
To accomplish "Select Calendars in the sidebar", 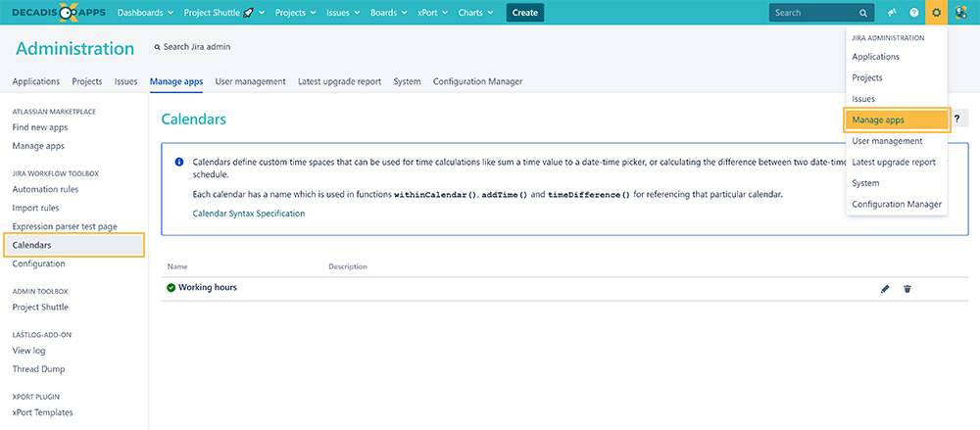I will pos(74,245).
